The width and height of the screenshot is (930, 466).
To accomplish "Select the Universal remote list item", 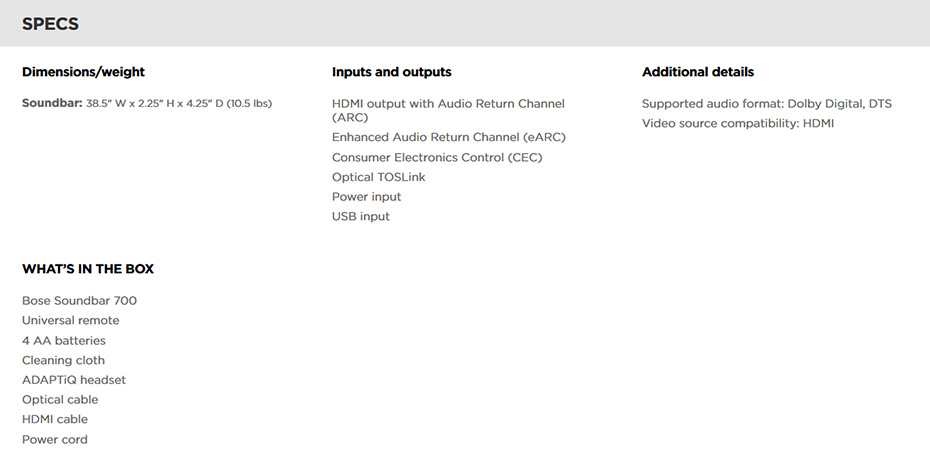I will [71, 320].
